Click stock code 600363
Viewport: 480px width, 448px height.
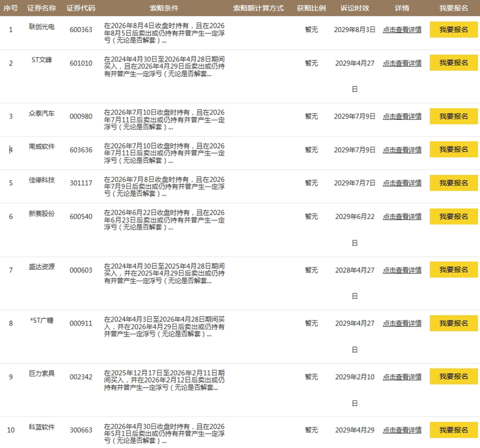(81, 29)
